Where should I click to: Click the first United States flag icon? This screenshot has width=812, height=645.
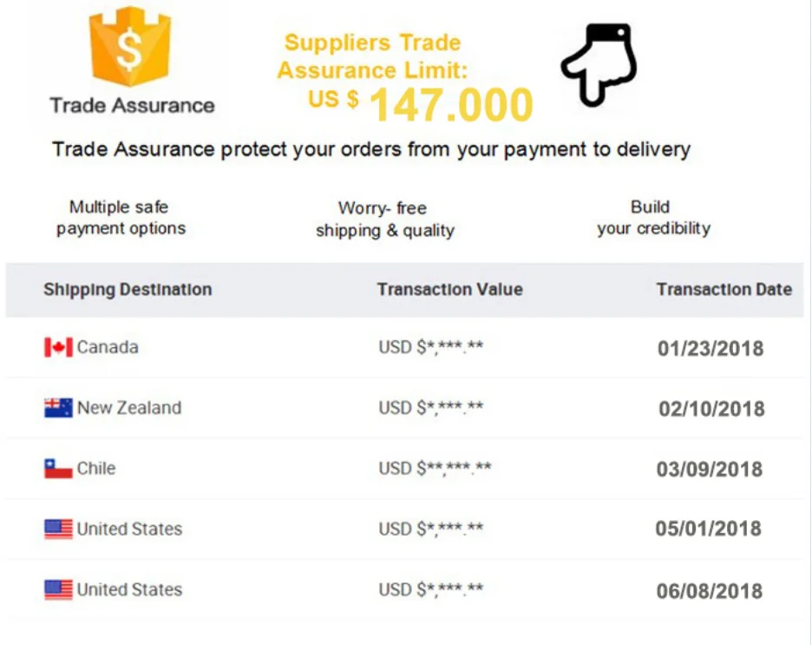point(58,529)
